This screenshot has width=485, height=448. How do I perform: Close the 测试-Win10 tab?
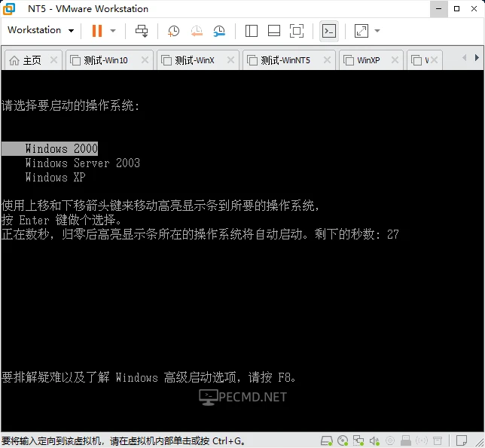[145, 60]
